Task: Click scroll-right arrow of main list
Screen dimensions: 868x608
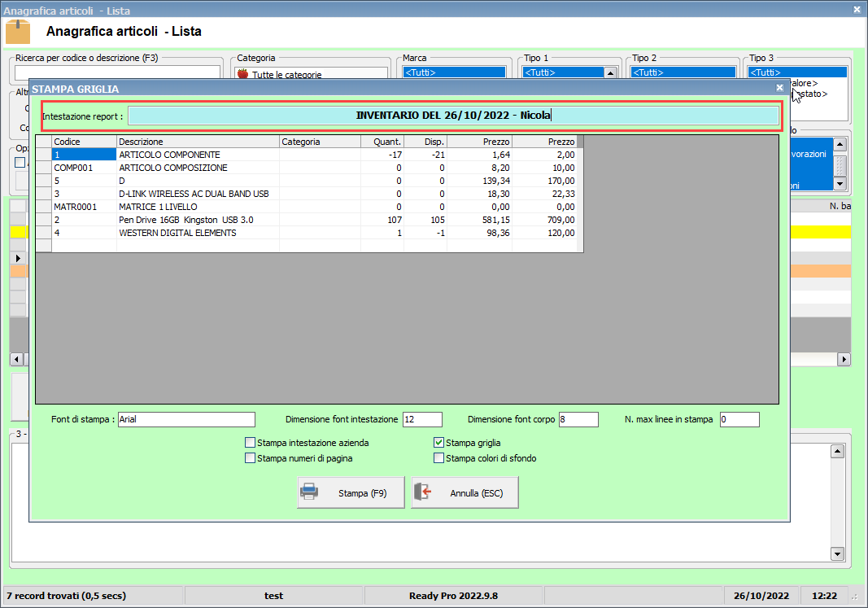Action: point(844,360)
